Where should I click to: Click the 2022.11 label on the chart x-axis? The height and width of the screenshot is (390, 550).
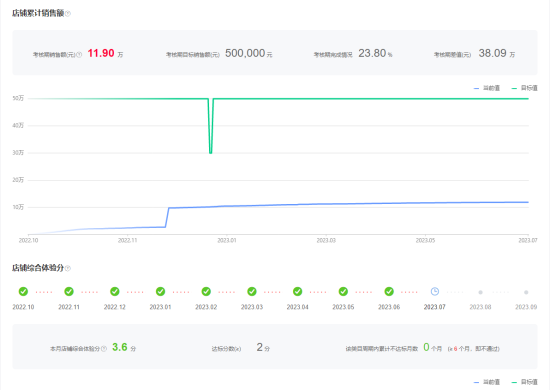click(128, 241)
